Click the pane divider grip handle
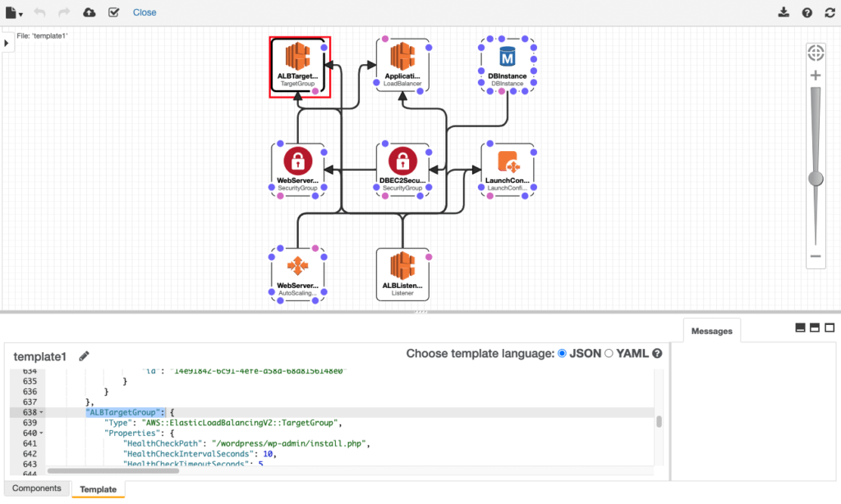This screenshot has height=504, width=841. pyautogui.click(x=421, y=312)
